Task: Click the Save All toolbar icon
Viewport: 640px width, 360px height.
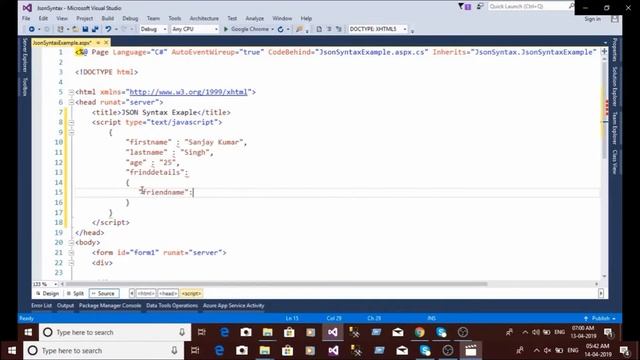Action: 95,29
